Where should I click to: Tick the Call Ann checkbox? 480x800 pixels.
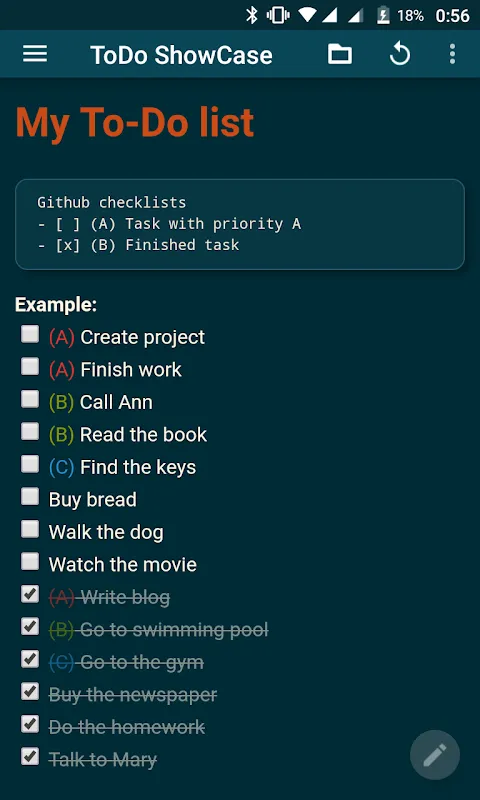click(x=30, y=399)
